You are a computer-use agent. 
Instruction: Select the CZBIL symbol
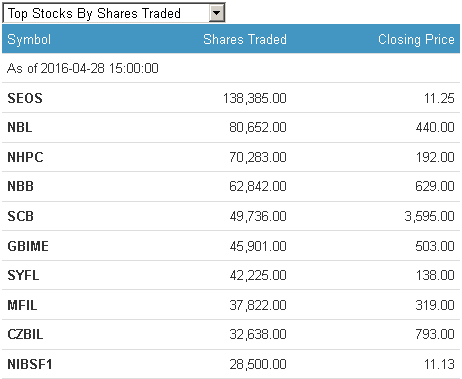25,334
